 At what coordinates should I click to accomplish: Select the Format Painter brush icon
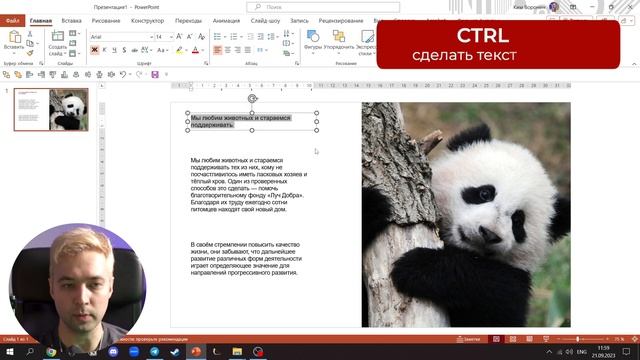30,53
